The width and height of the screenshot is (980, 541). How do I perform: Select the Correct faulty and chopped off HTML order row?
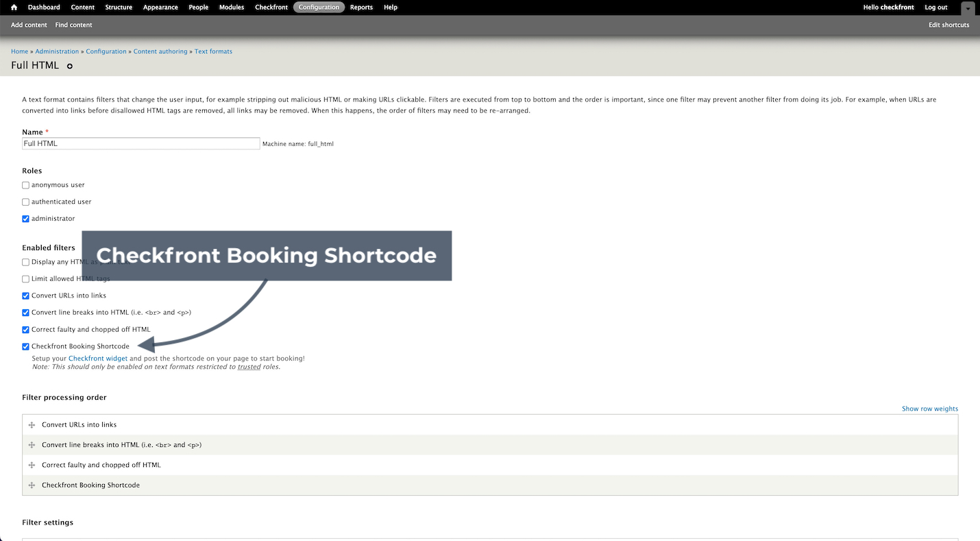click(x=490, y=465)
